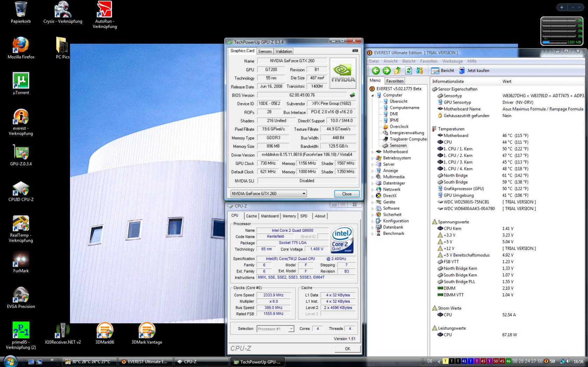The height and width of the screenshot is (367, 588).
Task: Go back with EVEREST green back arrow
Action: (375, 71)
